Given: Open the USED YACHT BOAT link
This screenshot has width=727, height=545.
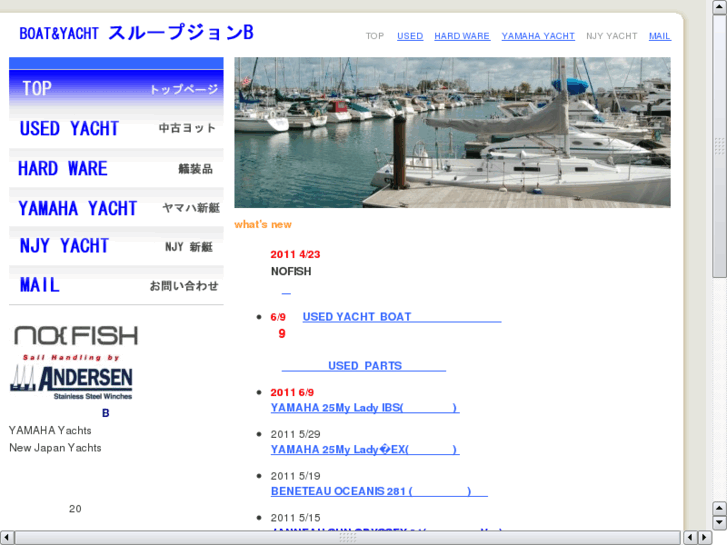Looking at the screenshot, I should pyautogui.click(x=402, y=317).
